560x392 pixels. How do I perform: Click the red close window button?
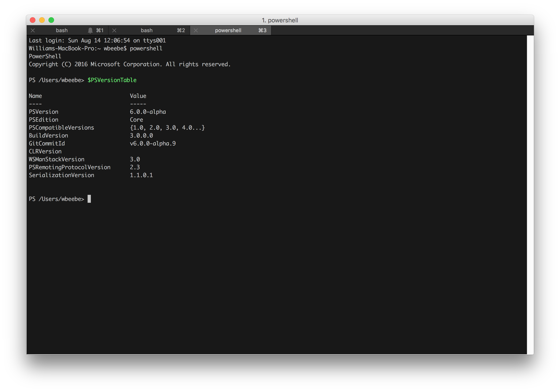pos(33,20)
